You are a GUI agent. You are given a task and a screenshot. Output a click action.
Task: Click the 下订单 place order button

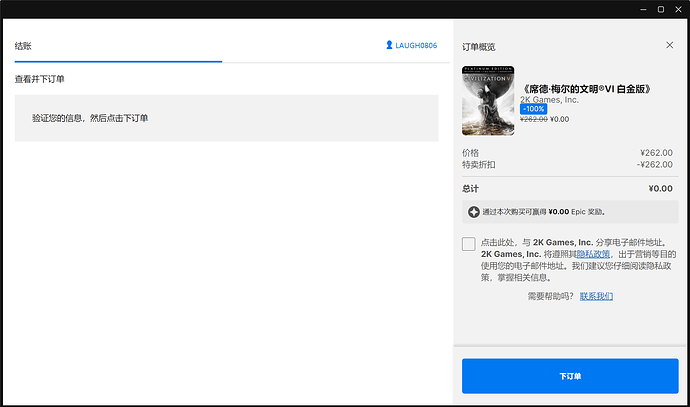[570, 376]
